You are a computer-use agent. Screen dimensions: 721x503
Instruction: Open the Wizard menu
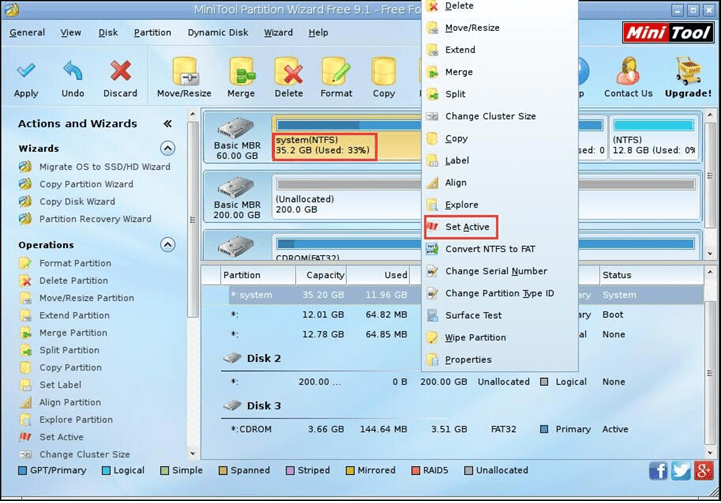[x=278, y=33]
